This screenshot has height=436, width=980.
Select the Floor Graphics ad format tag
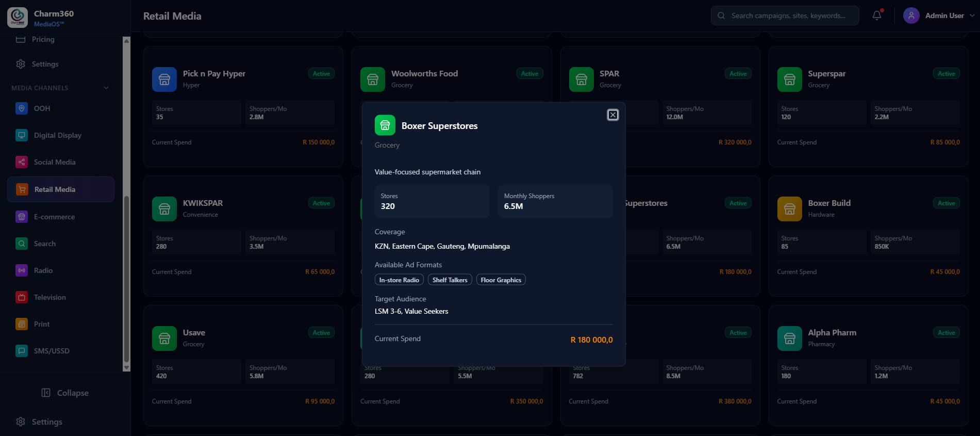click(501, 280)
